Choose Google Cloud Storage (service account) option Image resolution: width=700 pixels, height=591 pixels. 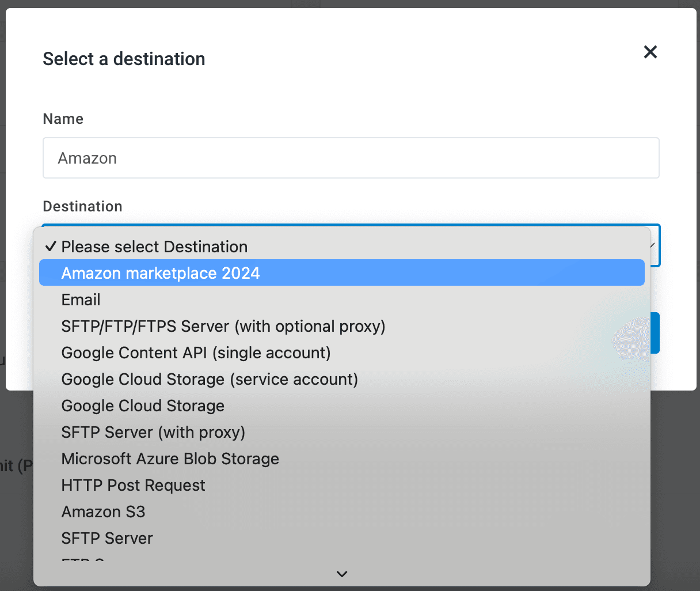click(x=210, y=379)
